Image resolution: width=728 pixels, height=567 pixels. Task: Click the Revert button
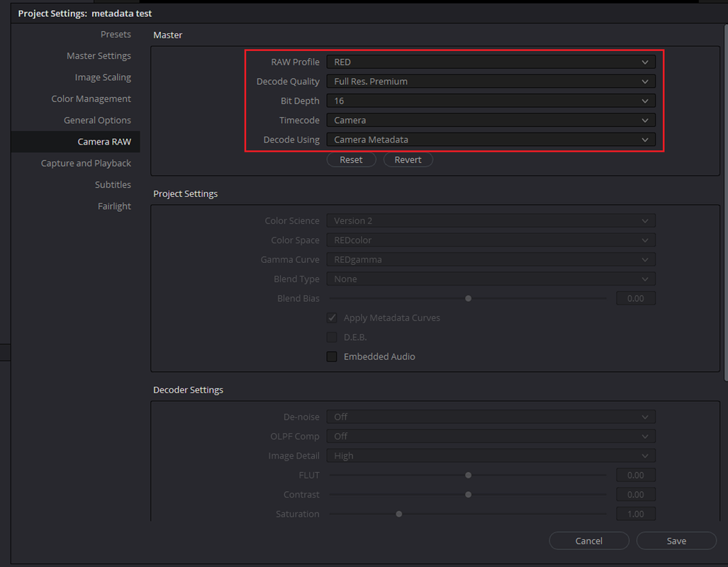click(408, 159)
